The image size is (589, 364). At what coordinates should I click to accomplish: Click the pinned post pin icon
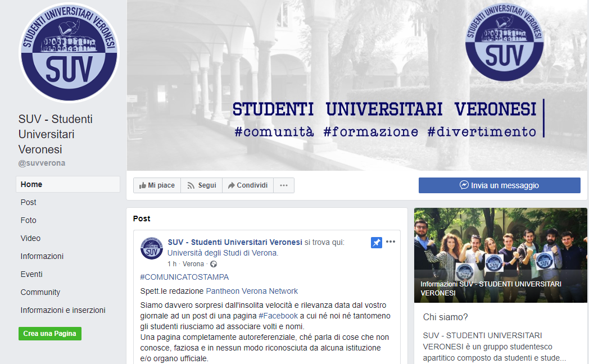pyautogui.click(x=376, y=242)
